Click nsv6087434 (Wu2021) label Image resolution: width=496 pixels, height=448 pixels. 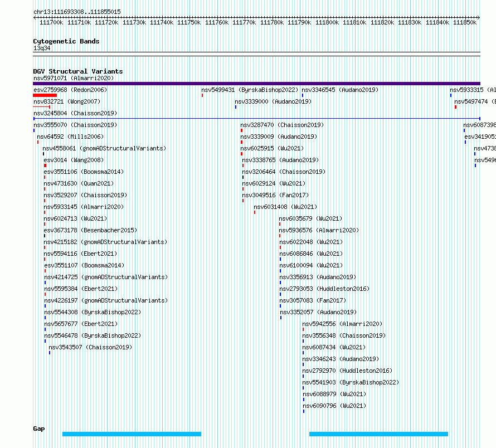coord(334,347)
